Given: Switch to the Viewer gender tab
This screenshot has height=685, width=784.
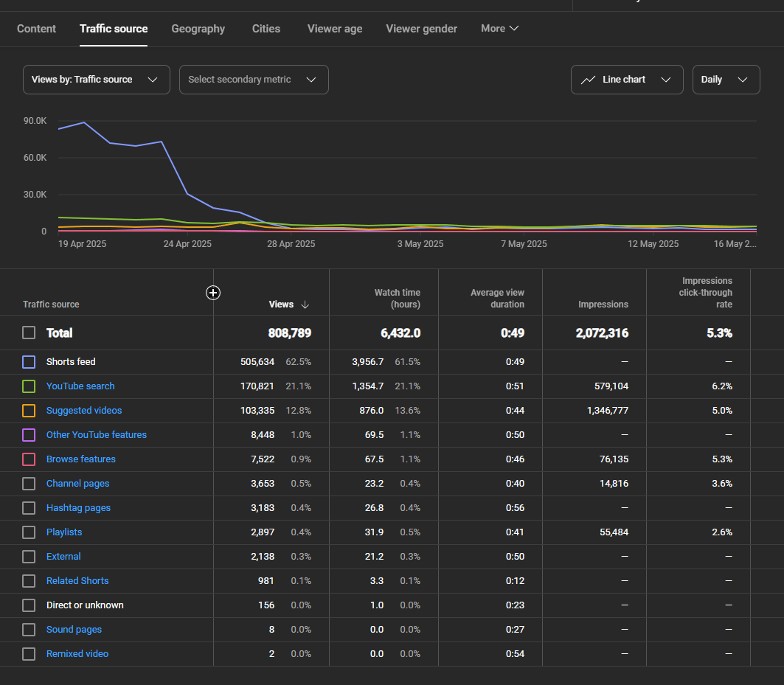Looking at the screenshot, I should point(421,29).
